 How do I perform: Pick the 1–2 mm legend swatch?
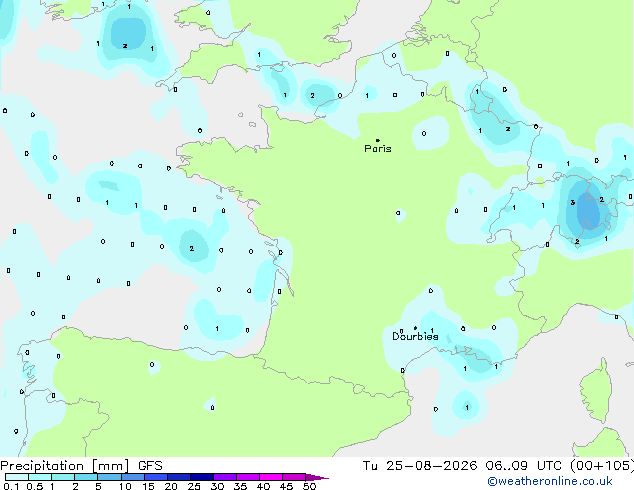[63, 477]
